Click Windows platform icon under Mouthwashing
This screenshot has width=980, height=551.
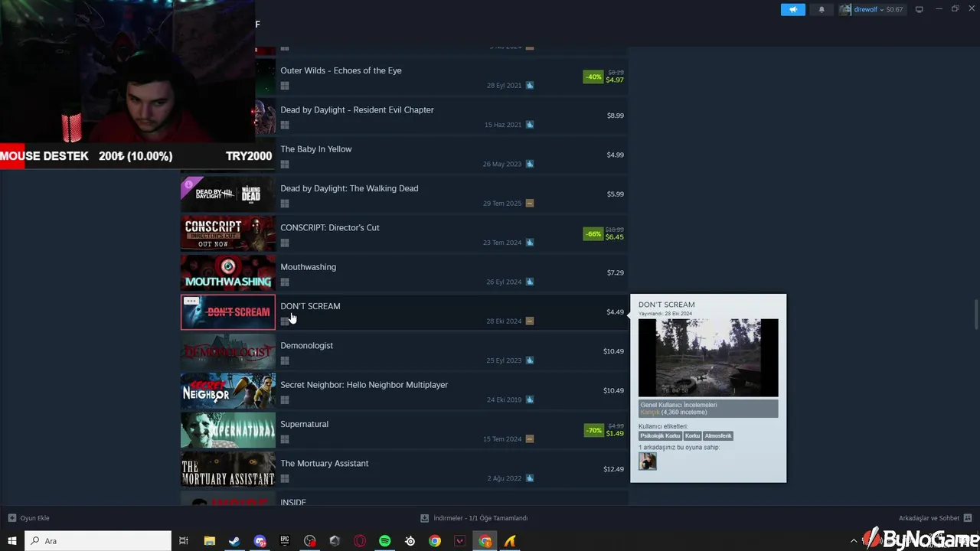click(x=285, y=282)
